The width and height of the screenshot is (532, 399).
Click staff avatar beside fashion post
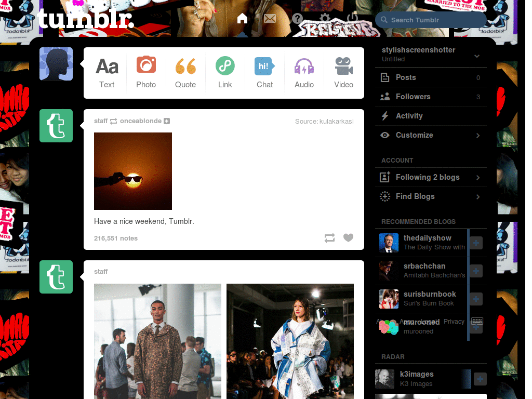pyautogui.click(x=56, y=277)
